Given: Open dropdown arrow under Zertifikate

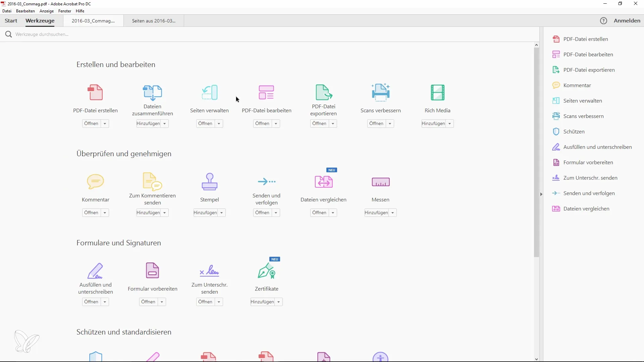Looking at the screenshot, I should pos(278,302).
